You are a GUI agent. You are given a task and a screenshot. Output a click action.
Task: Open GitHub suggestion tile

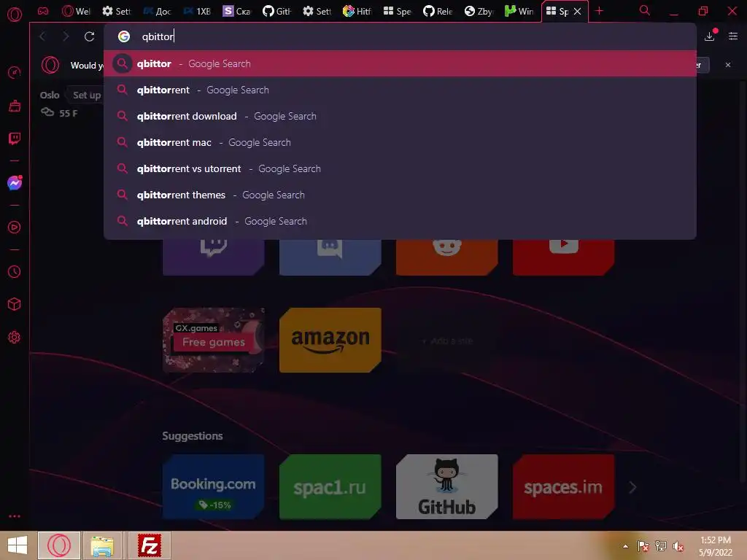click(447, 486)
